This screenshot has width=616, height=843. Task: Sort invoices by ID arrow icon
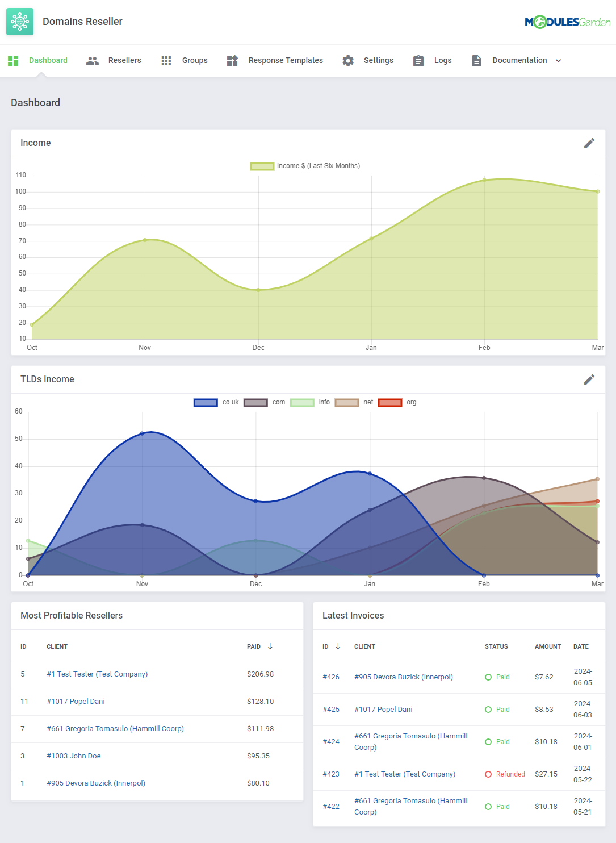[x=338, y=646]
